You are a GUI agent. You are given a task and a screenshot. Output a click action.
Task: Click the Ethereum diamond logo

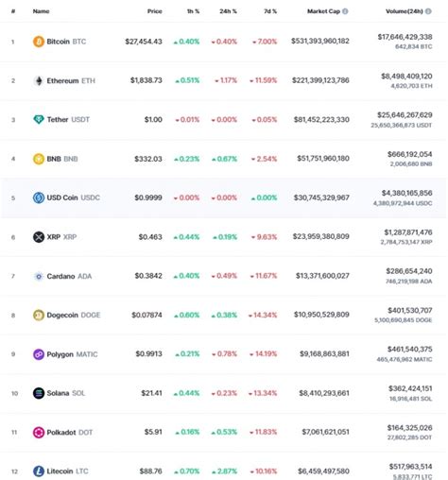coord(39,81)
